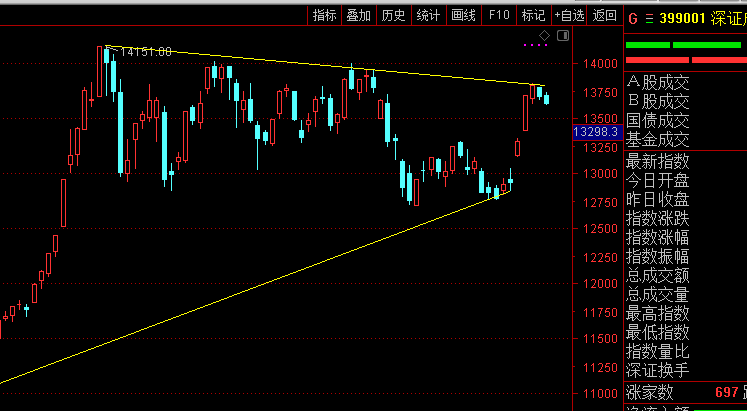The image size is (747, 411).
Task: Click the three-line list icon beside 399001
Action: 649,19
